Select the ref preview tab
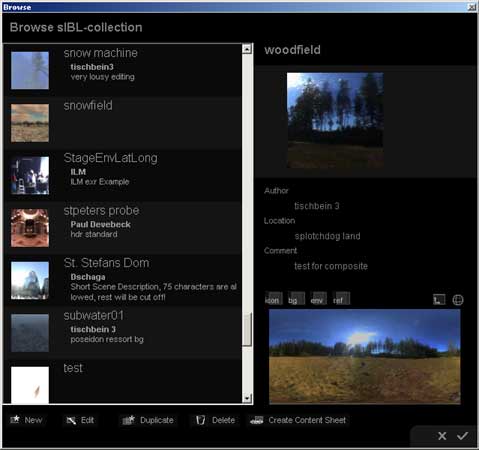Screen dimensions: 479x450 point(341,299)
